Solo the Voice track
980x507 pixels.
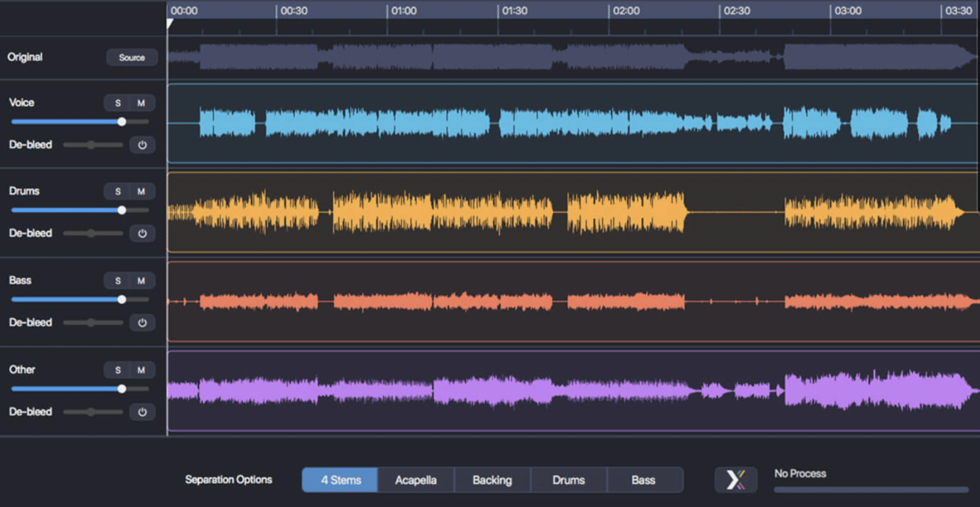pos(118,103)
